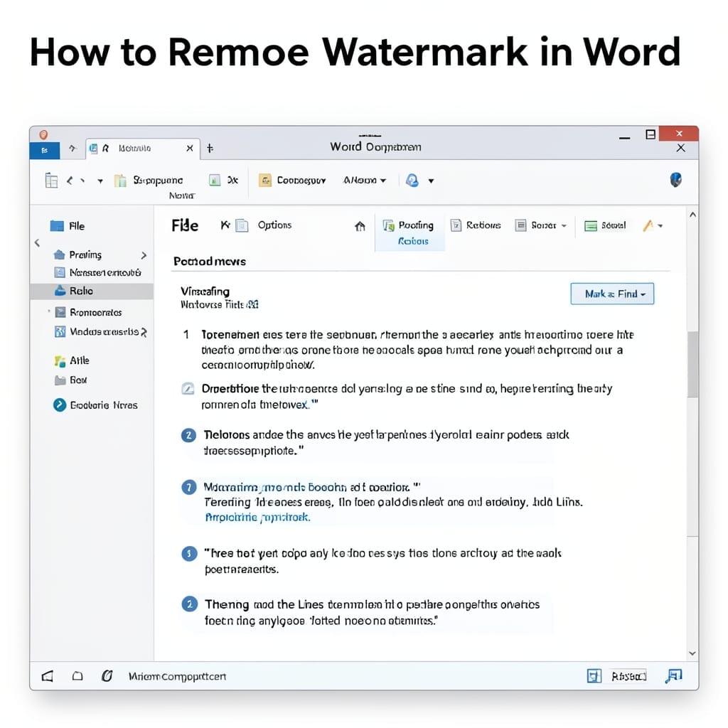Click 'Erootoria Nnres' sidebar link
The width and height of the screenshot is (728, 728).
point(95,405)
